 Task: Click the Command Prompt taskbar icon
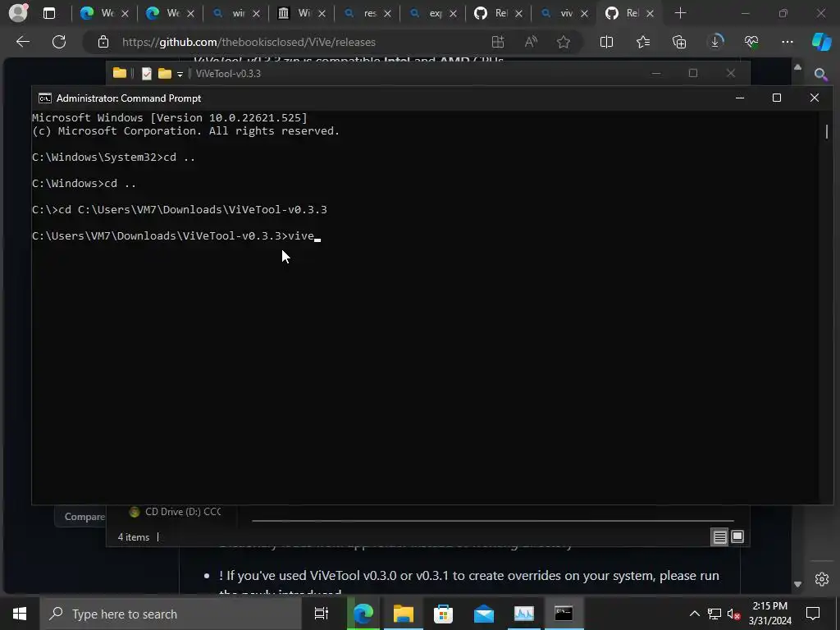tap(564, 614)
